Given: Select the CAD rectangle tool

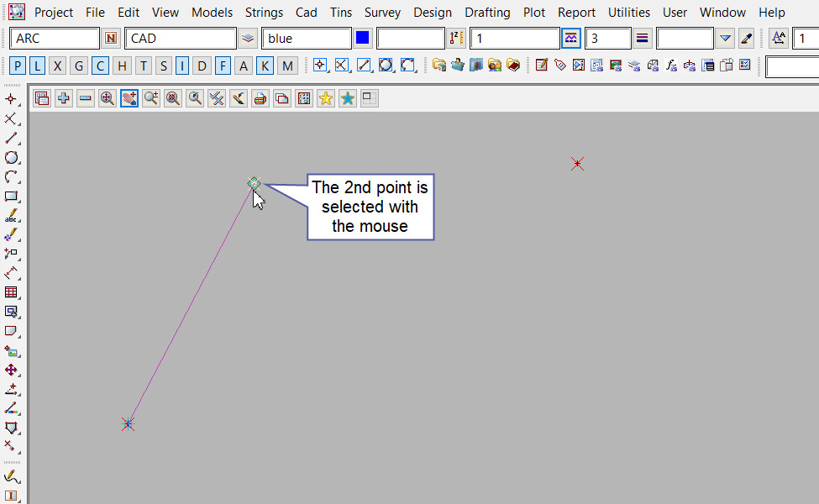Looking at the screenshot, I should point(12,197).
